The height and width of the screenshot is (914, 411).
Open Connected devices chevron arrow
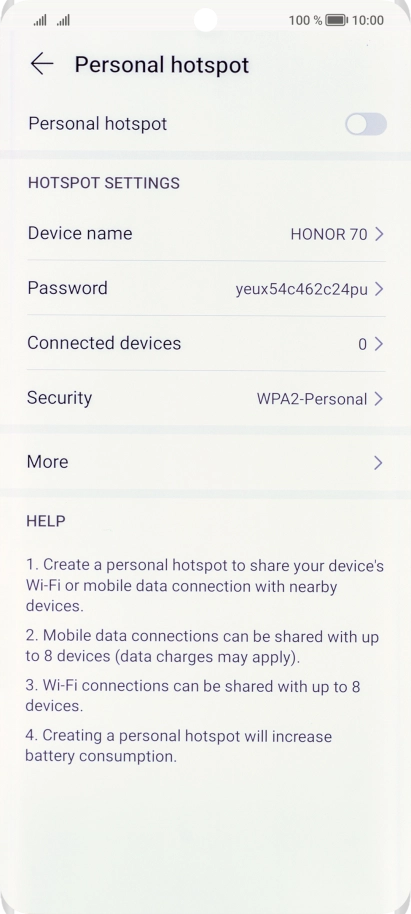[379, 344]
